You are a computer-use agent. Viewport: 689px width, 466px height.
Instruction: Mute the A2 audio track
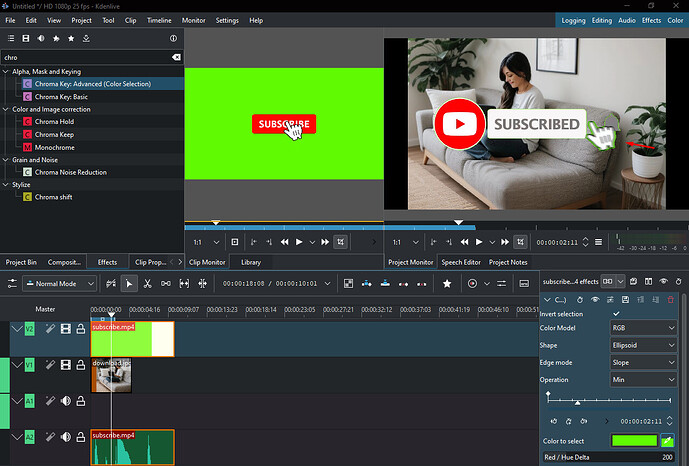coord(66,437)
